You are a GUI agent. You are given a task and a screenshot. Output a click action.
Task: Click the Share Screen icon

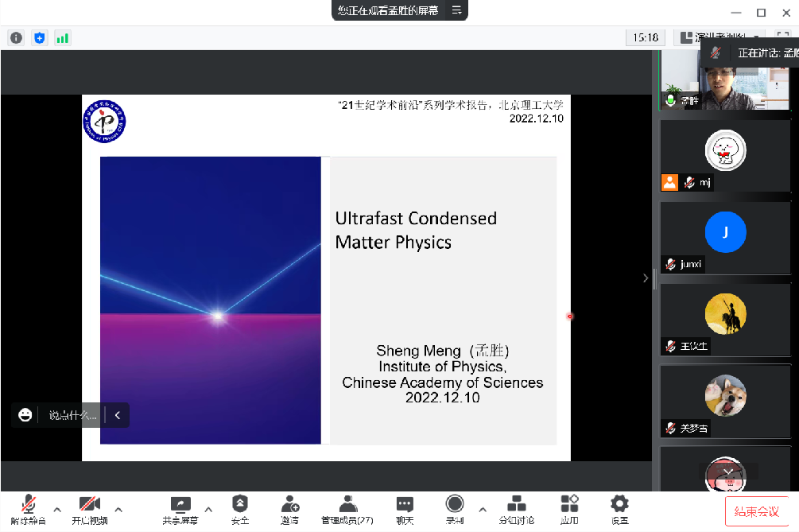coord(180,506)
